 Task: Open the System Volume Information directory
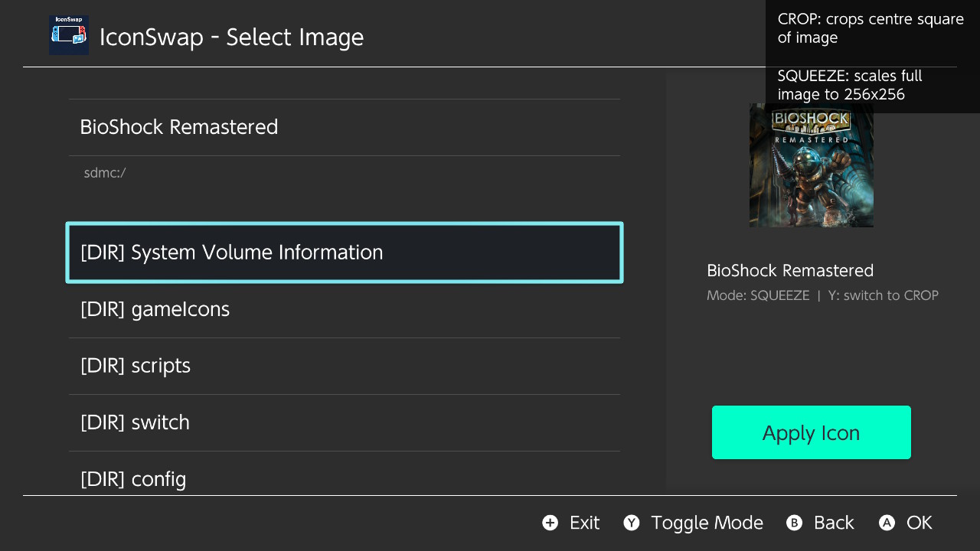(345, 253)
